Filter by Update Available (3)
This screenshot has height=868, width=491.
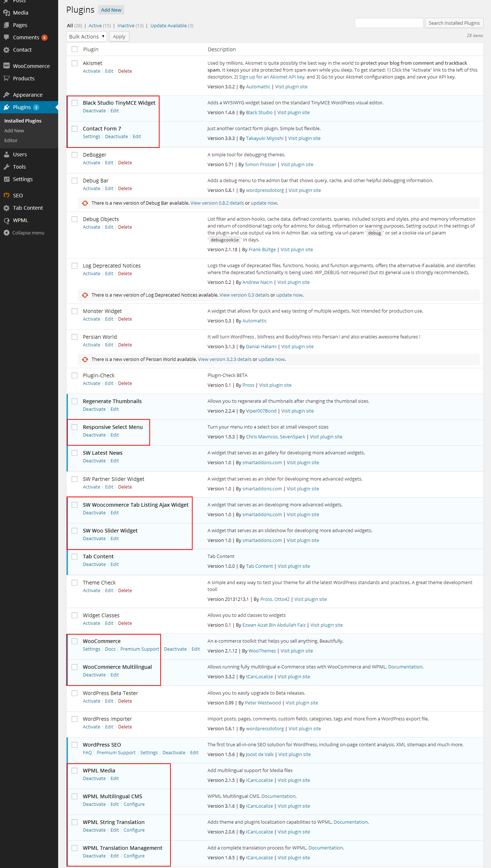pyautogui.click(x=172, y=25)
